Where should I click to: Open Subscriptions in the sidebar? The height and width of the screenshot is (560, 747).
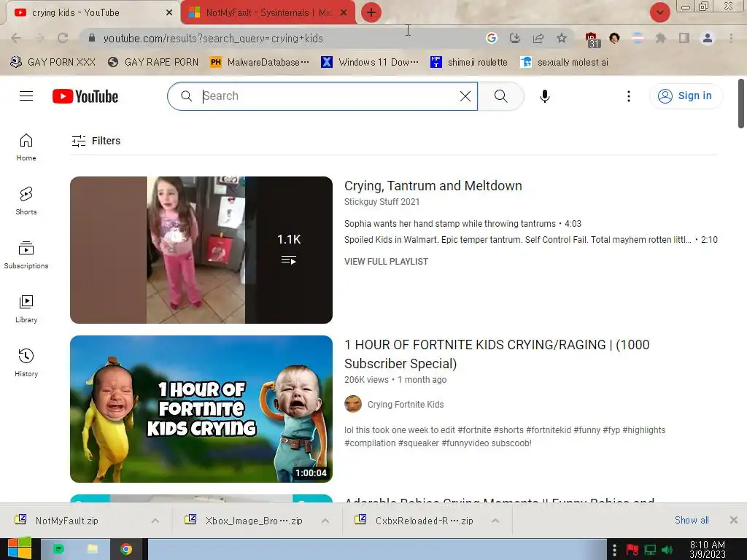[x=26, y=254]
